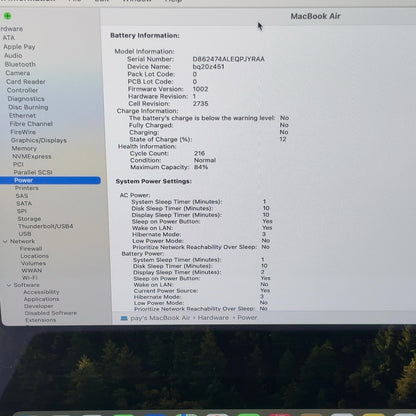
Task: Select the USB sidebar item
Action: (x=25, y=234)
